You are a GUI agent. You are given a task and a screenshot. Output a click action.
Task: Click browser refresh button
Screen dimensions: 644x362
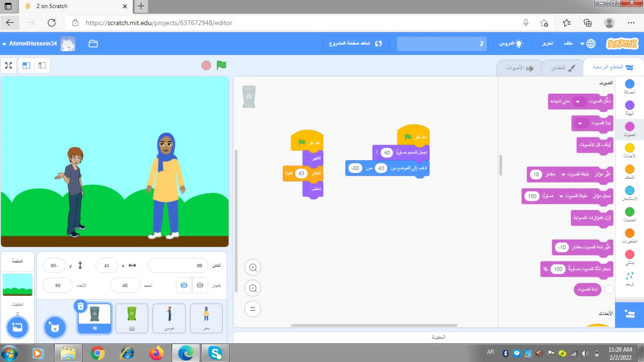tap(52, 23)
